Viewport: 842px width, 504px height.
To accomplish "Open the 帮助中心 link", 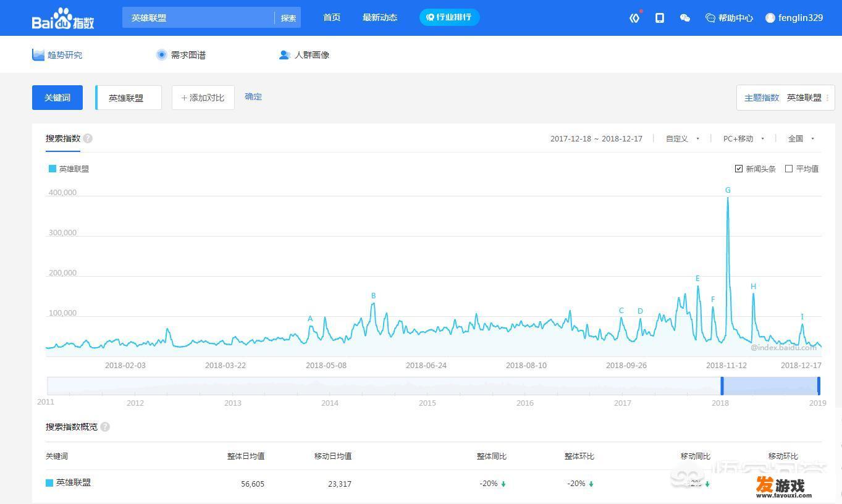I will [730, 18].
